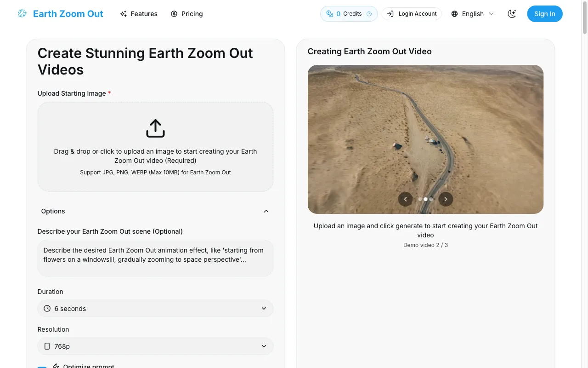This screenshot has width=588, height=368.
Task: Open the Features menu item
Action: pyautogui.click(x=138, y=14)
